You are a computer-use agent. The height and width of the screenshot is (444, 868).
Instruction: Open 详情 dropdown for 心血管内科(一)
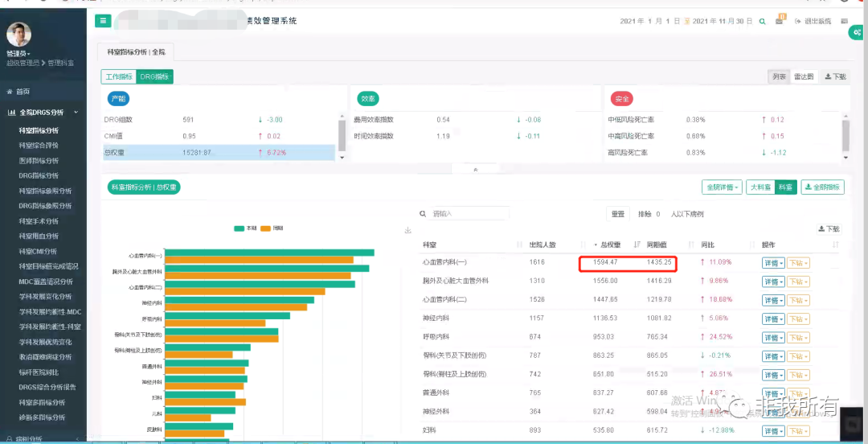tap(772, 263)
